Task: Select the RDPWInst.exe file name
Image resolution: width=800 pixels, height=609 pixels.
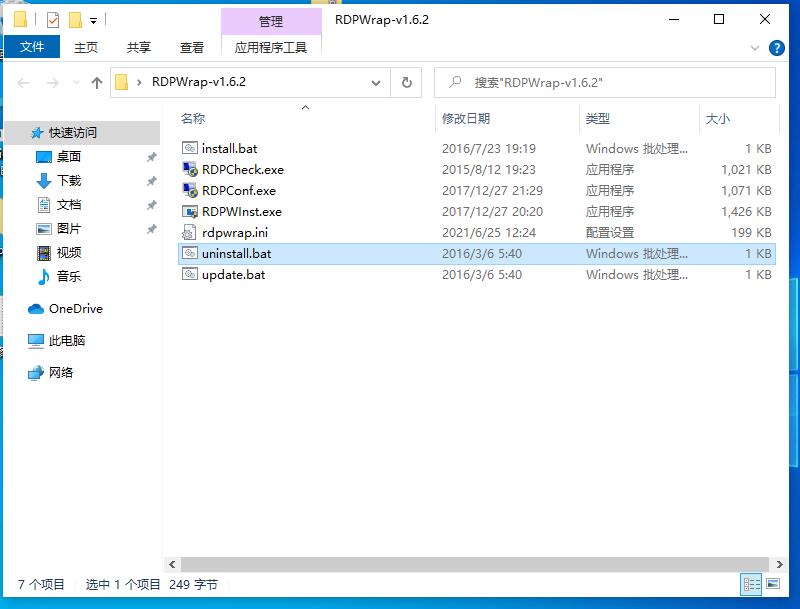Action: point(242,211)
